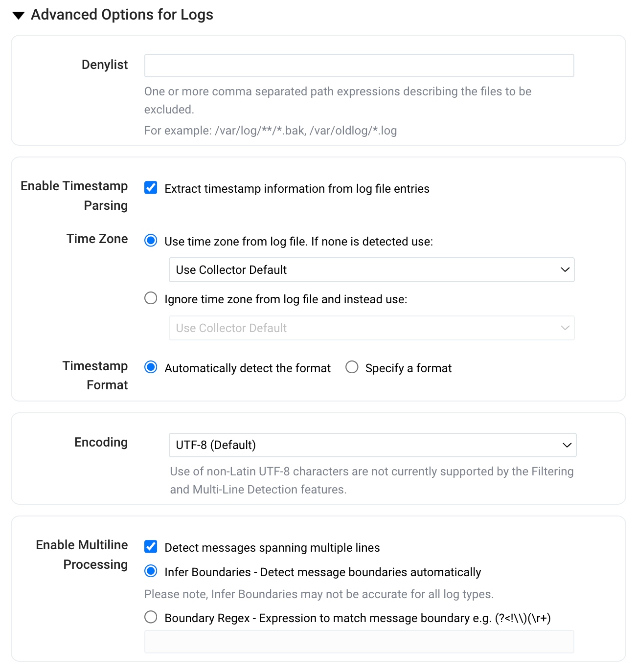The height and width of the screenshot is (672, 636).
Task: Uncheck Detect messages spanning multiple lines
Action: click(150, 547)
